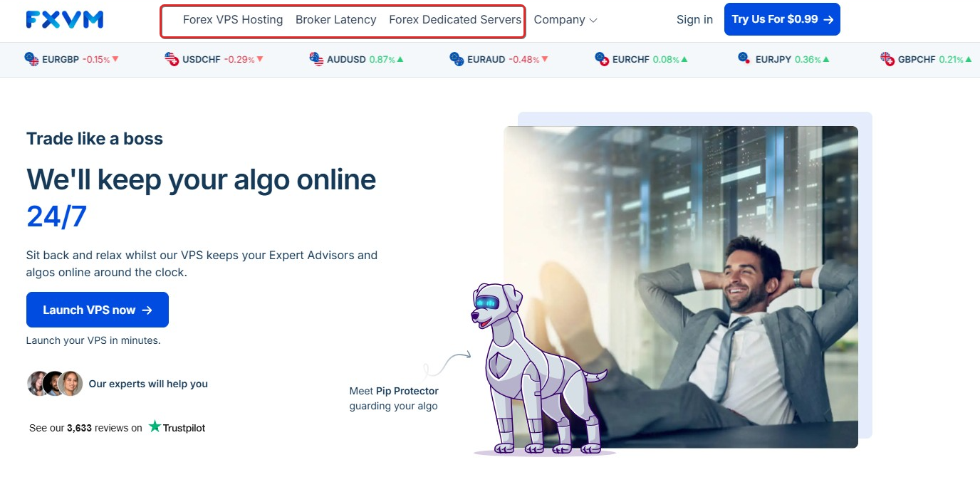This screenshot has width=980, height=477.
Task: Select the EURCHF flag icon
Action: pos(602,59)
